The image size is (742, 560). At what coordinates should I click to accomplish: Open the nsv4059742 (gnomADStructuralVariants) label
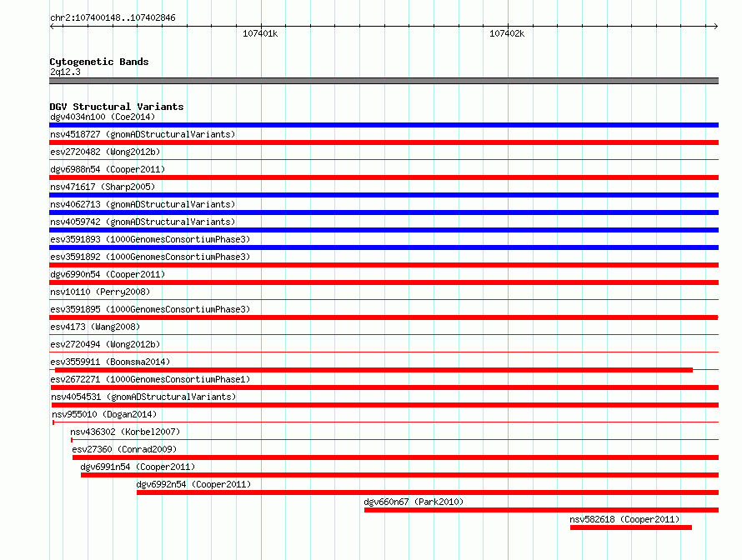(143, 222)
